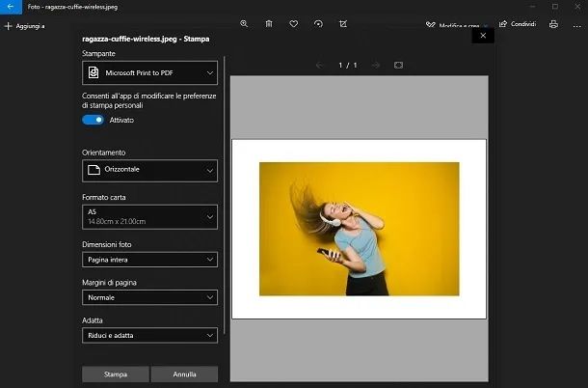Click the crop tool icon
588x388 pixels.
point(344,23)
